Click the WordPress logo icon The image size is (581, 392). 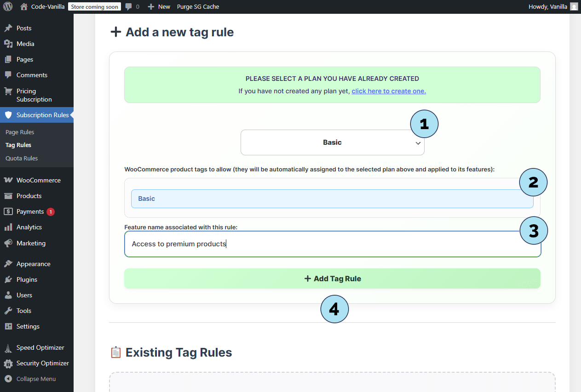pyautogui.click(x=8, y=6)
